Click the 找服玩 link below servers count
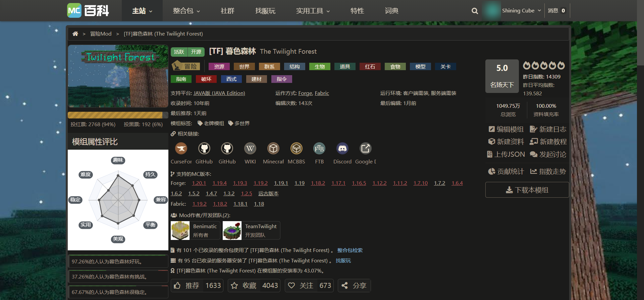 (x=343, y=261)
